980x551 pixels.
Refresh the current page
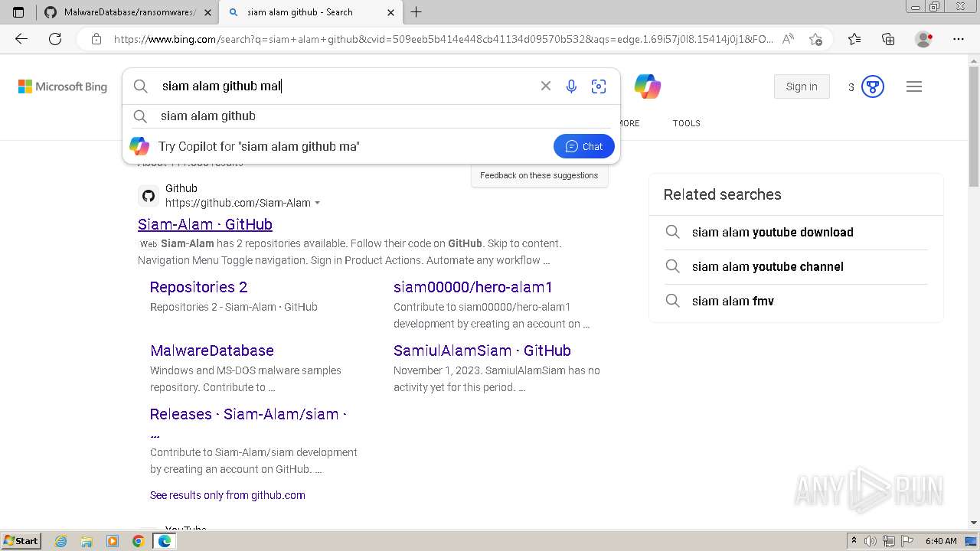(55, 39)
